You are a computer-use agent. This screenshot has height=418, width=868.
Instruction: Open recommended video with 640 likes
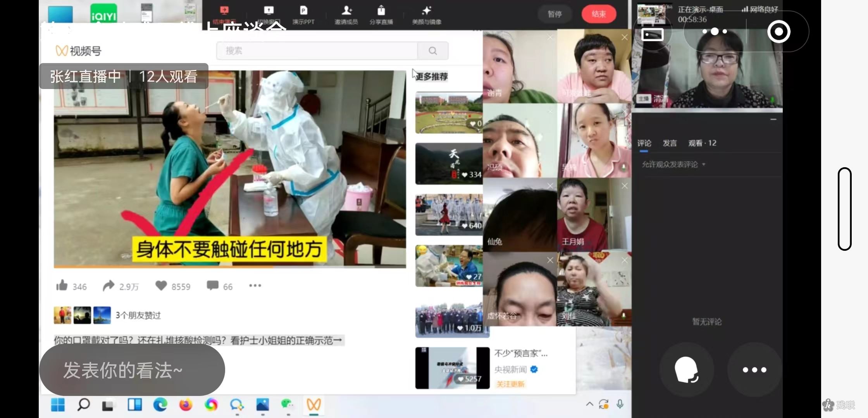pos(449,215)
